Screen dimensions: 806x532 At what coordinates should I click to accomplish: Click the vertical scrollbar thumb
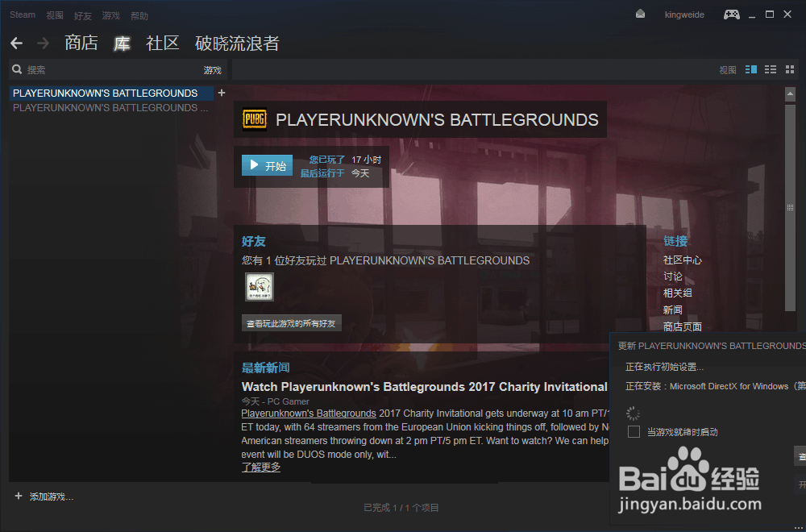790,207
